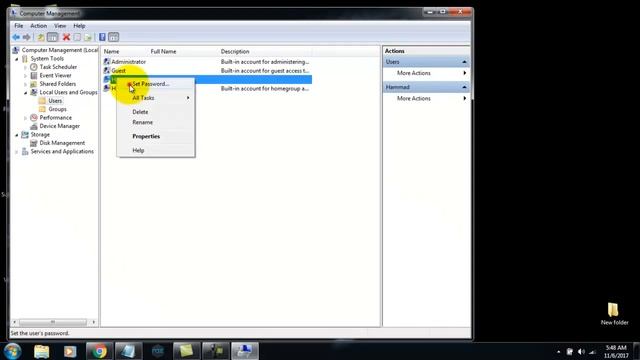The height and width of the screenshot is (360, 640).
Task: Toggle the Show/Hide Action Pane icon
Action: pyautogui.click(x=113, y=38)
